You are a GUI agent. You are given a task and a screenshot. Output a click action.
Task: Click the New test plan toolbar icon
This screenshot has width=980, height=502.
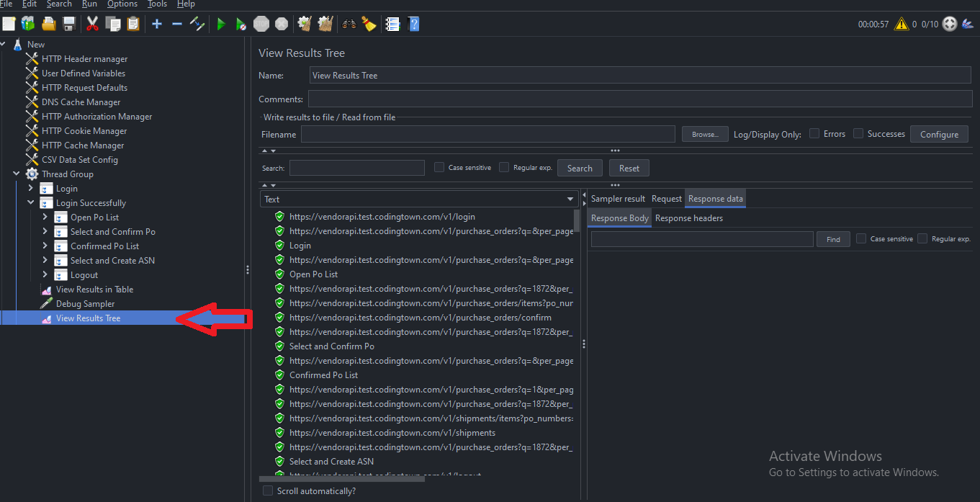[9, 24]
